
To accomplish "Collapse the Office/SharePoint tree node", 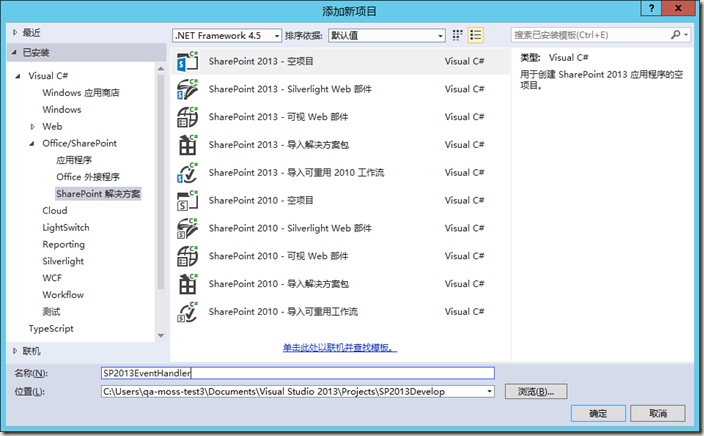I will [32, 144].
